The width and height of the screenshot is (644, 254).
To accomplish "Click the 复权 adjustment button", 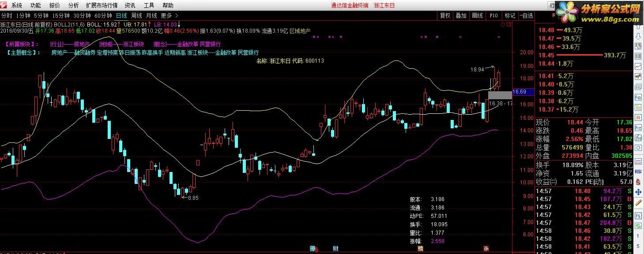I will point(445,15).
